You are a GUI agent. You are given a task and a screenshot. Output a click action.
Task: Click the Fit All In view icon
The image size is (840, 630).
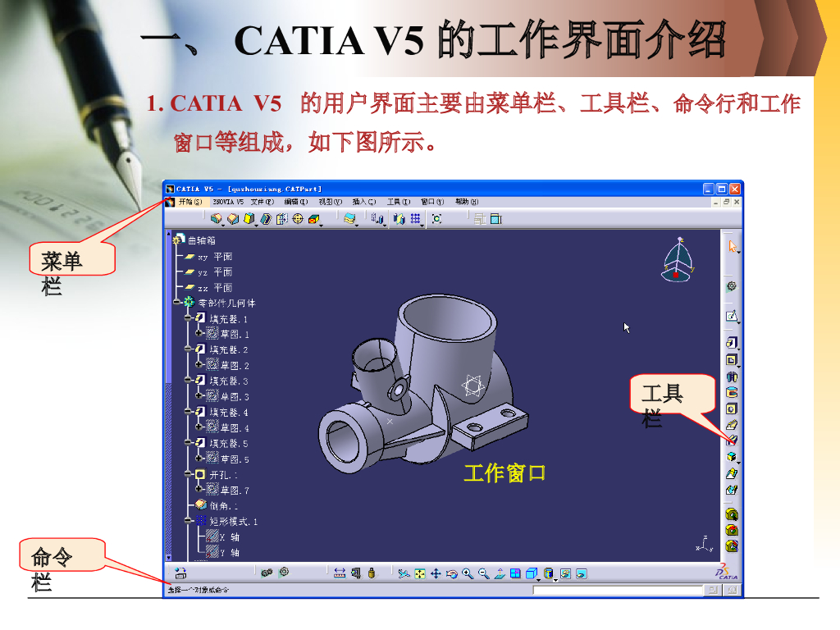point(420,573)
